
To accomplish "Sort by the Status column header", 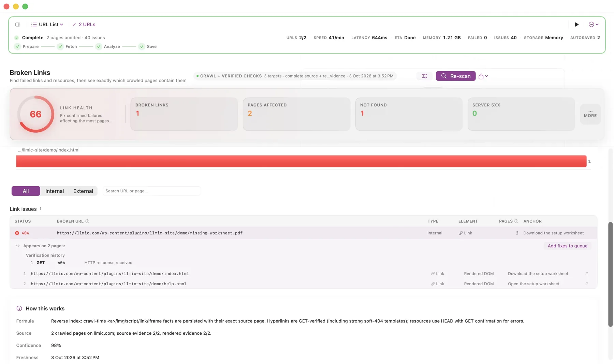I will coord(23,221).
